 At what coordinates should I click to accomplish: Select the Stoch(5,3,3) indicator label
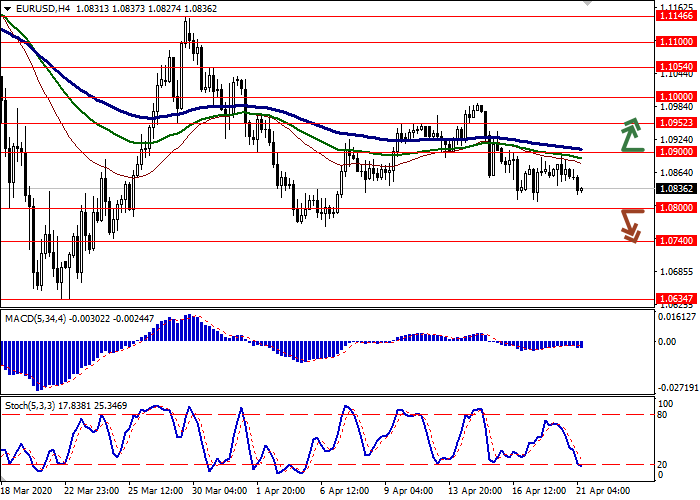(30, 405)
